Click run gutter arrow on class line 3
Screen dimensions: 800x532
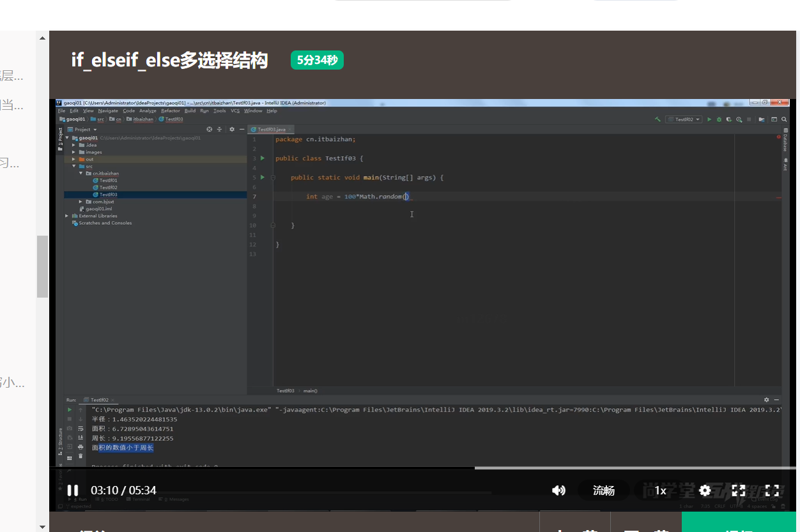coord(262,158)
